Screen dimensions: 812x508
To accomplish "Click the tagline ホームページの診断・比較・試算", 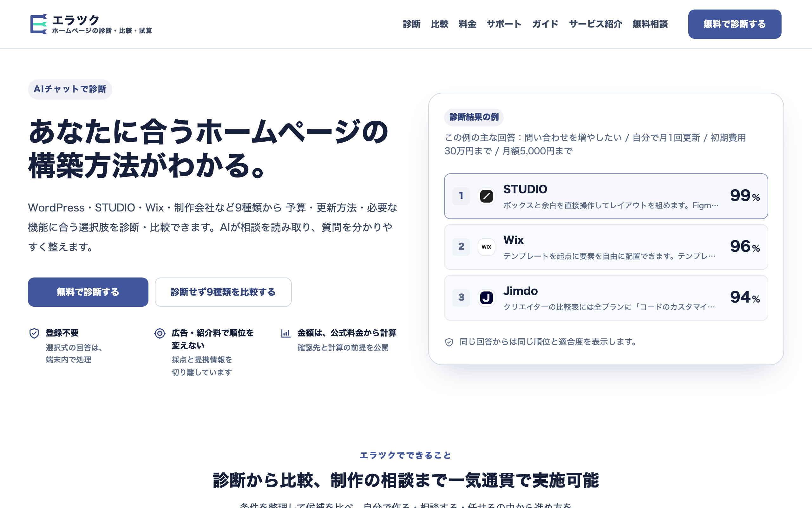I will point(102,30).
